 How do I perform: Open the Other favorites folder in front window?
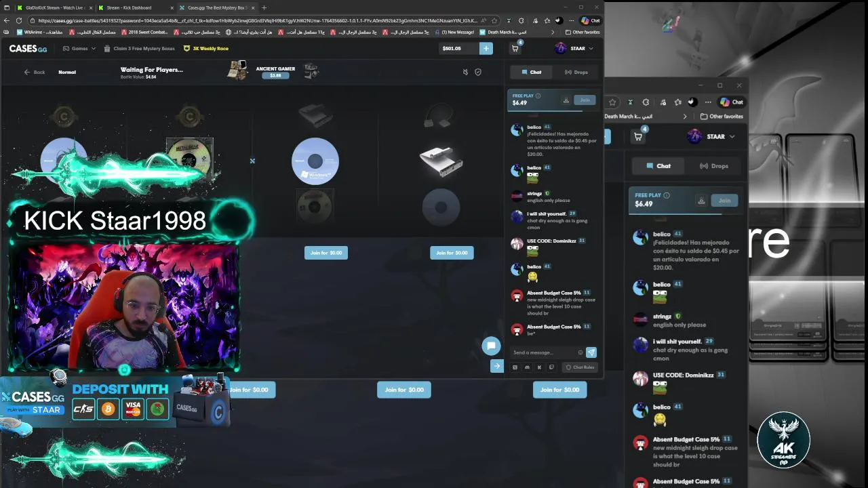click(583, 32)
